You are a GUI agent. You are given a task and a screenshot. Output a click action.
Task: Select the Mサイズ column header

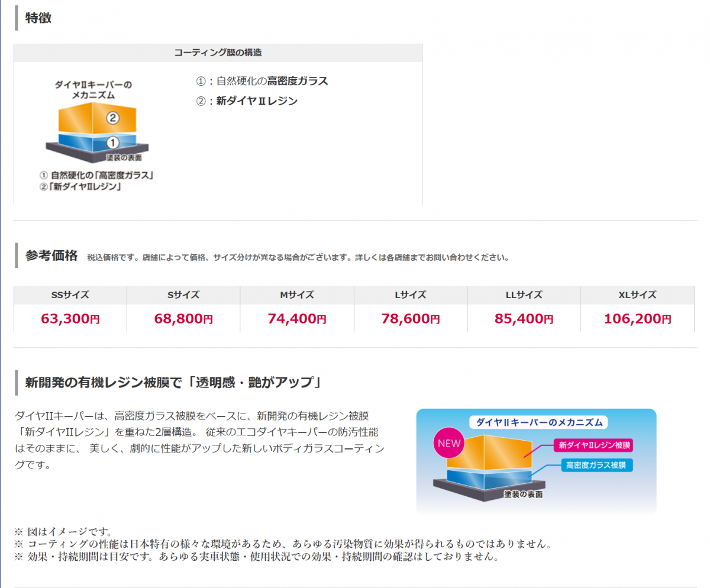coord(297,295)
